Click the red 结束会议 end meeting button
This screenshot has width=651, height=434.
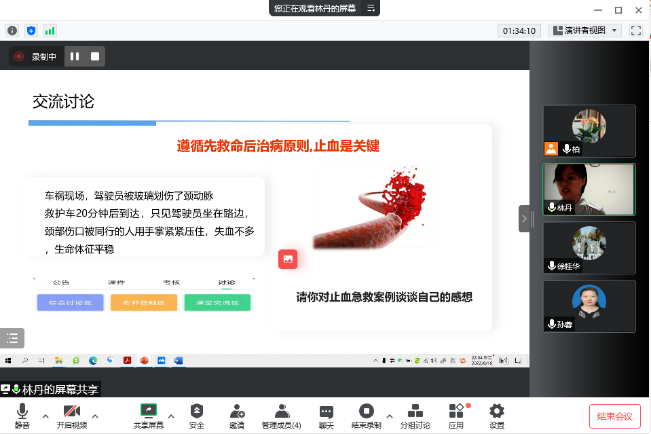(x=614, y=416)
